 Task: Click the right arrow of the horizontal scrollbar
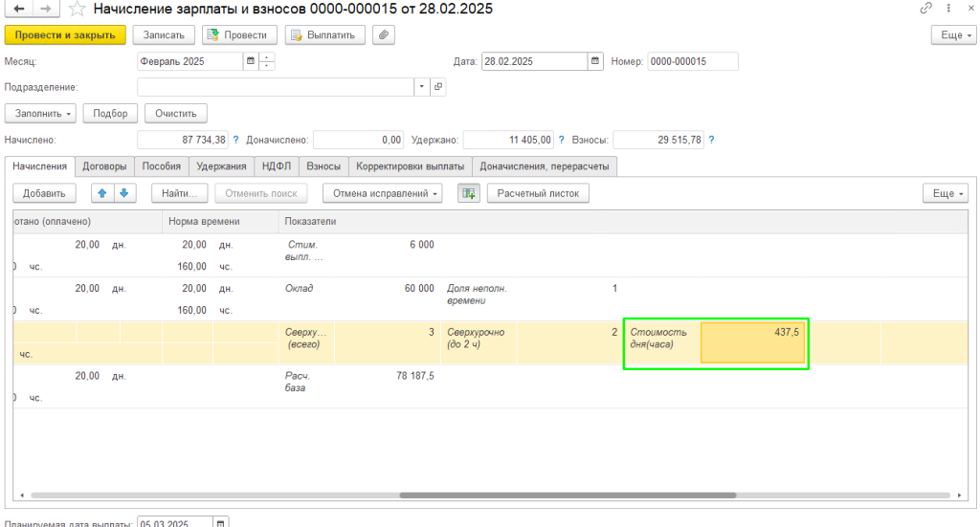coord(959,495)
